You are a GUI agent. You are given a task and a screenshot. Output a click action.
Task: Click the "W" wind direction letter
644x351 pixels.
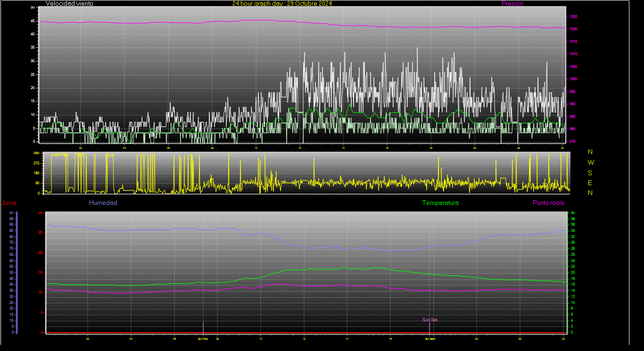[x=591, y=162]
